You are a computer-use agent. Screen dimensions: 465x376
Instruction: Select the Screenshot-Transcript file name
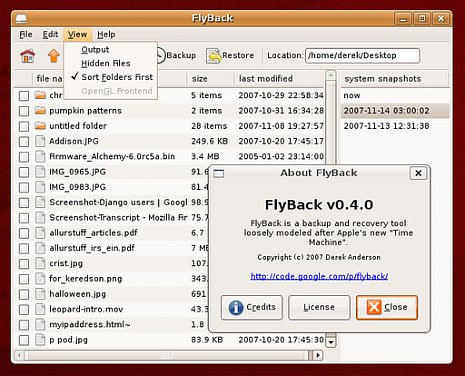118,218
